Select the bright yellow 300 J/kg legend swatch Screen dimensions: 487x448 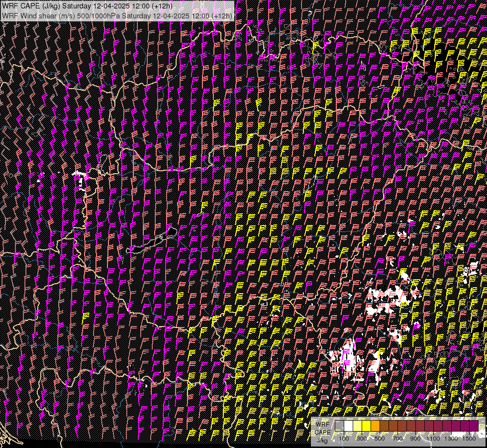[366, 426]
